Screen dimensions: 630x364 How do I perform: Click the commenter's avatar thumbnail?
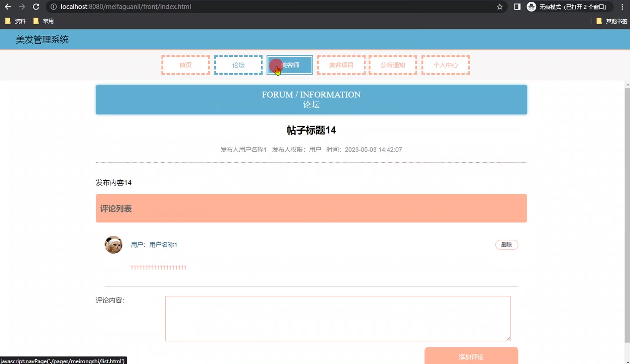click(113, 245)
